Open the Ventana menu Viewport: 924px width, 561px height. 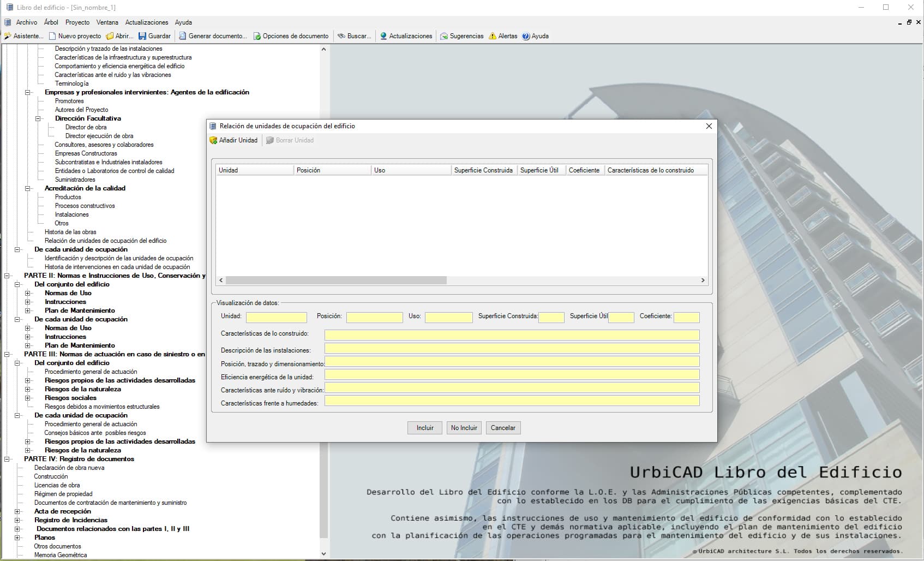coord(107,22)
